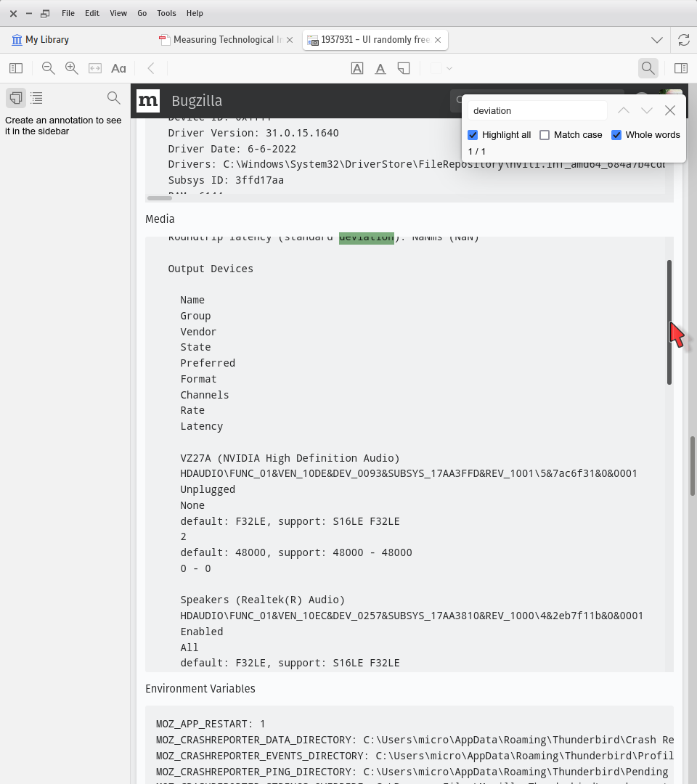Open the Go menu
The height and width of the screenshot is (784, 697).
click(x=142, y=13)
